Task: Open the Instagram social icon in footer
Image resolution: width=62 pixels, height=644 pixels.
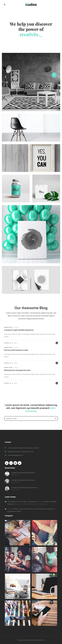Action: (x=15, y=463)
